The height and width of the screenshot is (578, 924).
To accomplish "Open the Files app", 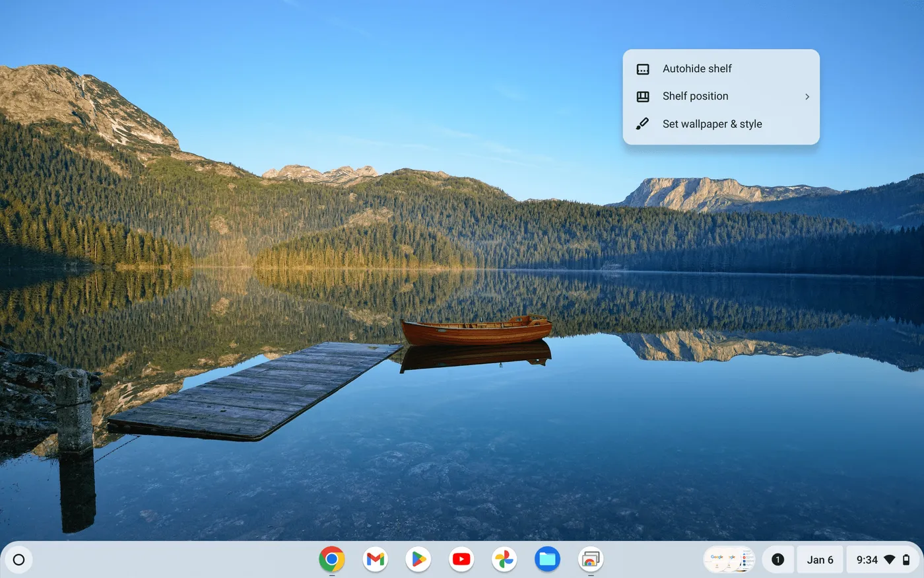I will pos(547,560).
